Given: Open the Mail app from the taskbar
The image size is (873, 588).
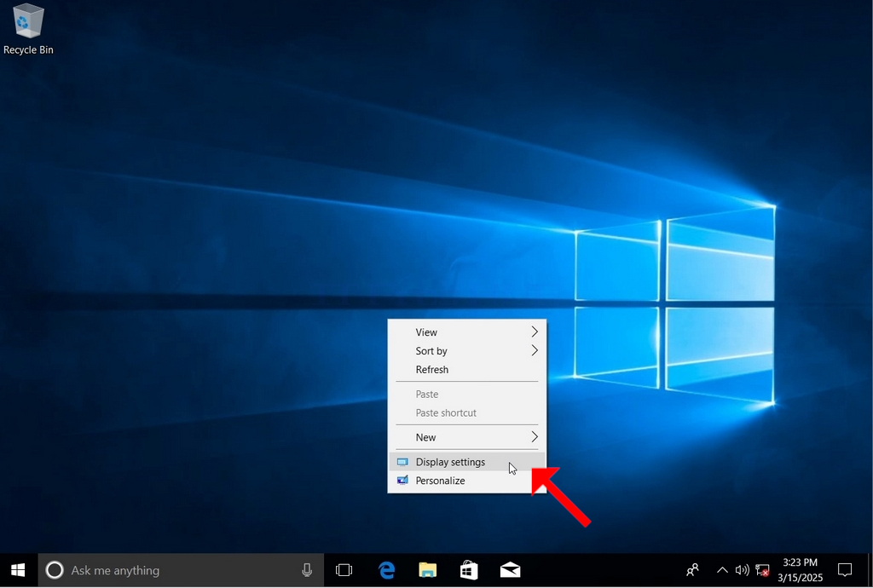Looking at the screenshot, I should tap(510, 570).
